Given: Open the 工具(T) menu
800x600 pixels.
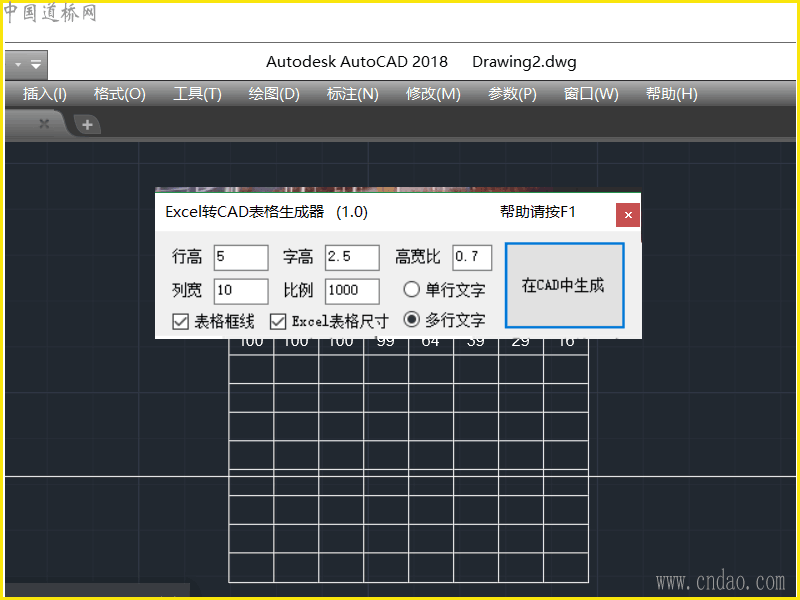Looking at the screenshot, I should (x=197, y=94).
